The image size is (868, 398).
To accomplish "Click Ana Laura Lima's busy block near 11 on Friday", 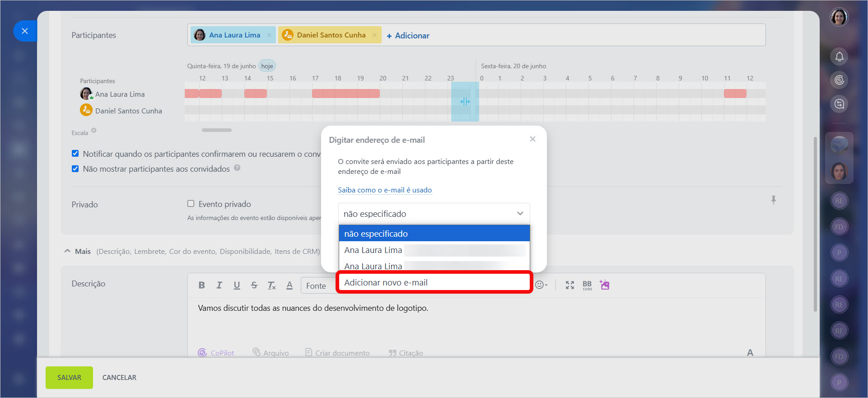I will coord(735,94).
